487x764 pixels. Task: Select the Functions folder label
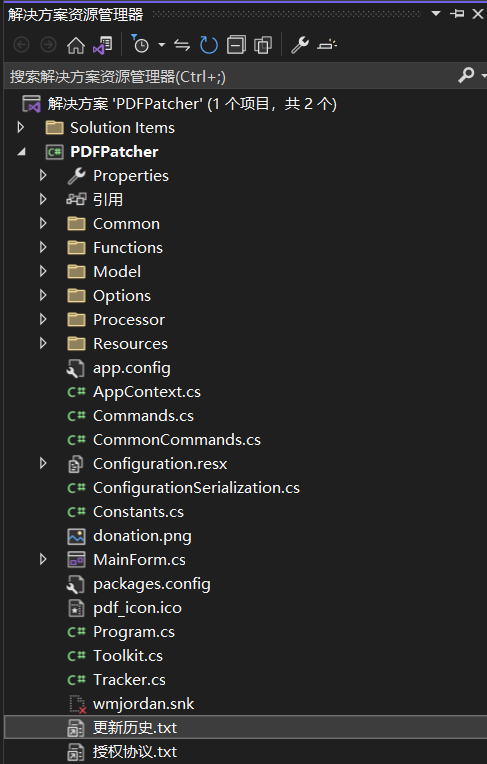128,248
